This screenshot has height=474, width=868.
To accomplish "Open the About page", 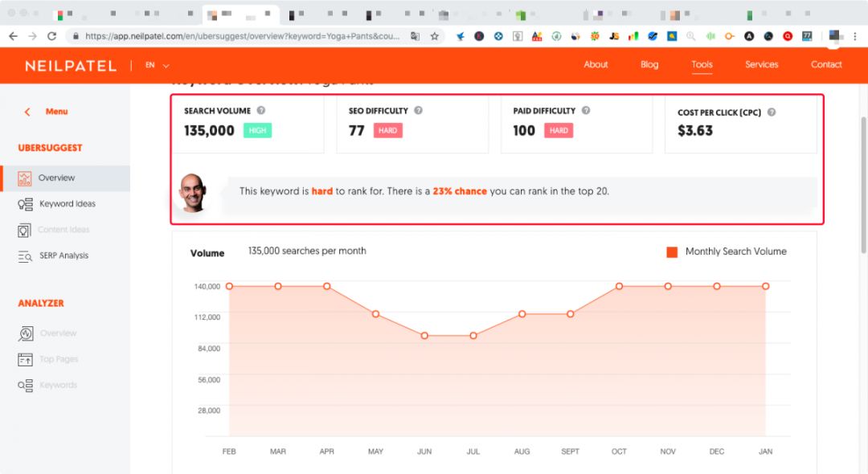I will (596, 65).
